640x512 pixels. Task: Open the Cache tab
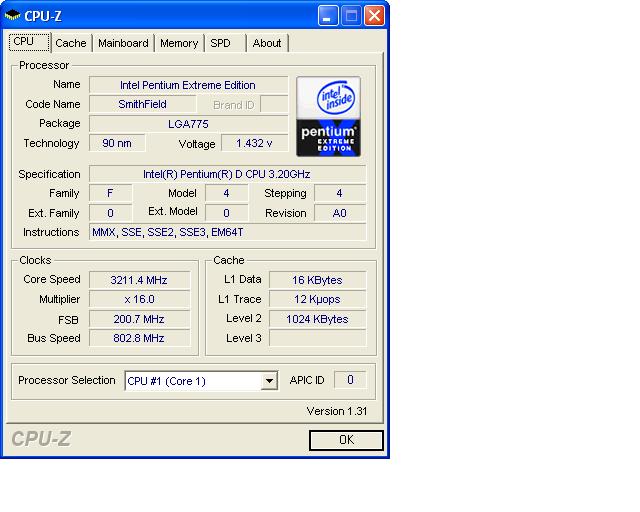(71, 43)
